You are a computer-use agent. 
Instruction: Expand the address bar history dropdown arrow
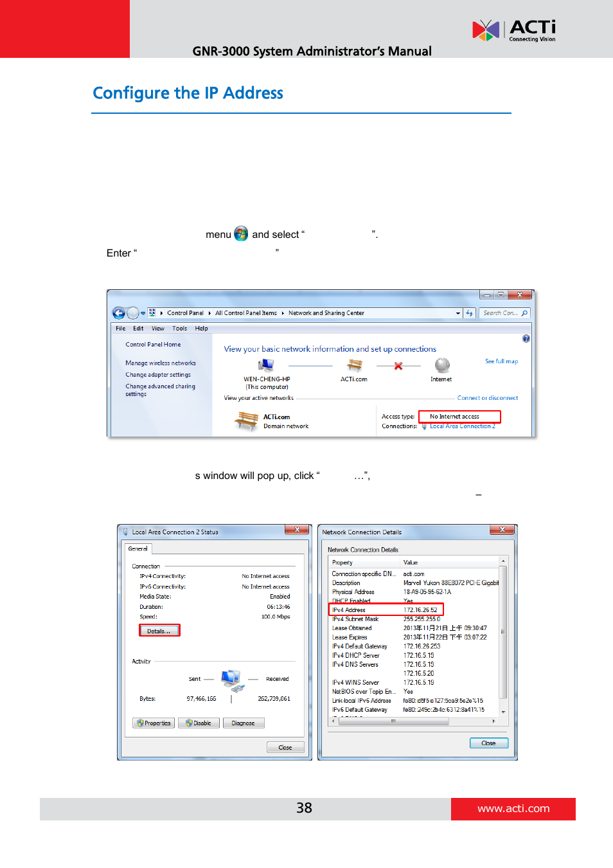click(x=458, y=314)
